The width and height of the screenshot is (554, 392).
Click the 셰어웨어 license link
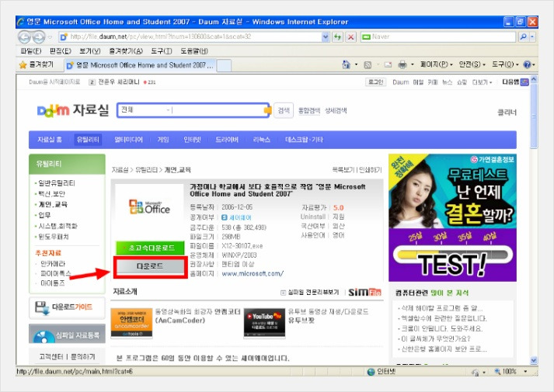240,217
